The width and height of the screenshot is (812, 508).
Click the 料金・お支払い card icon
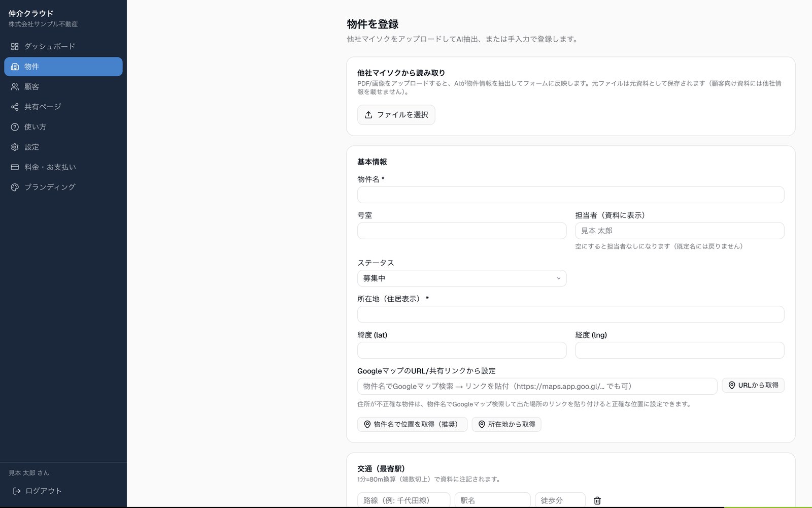click(x=15, y=167)
